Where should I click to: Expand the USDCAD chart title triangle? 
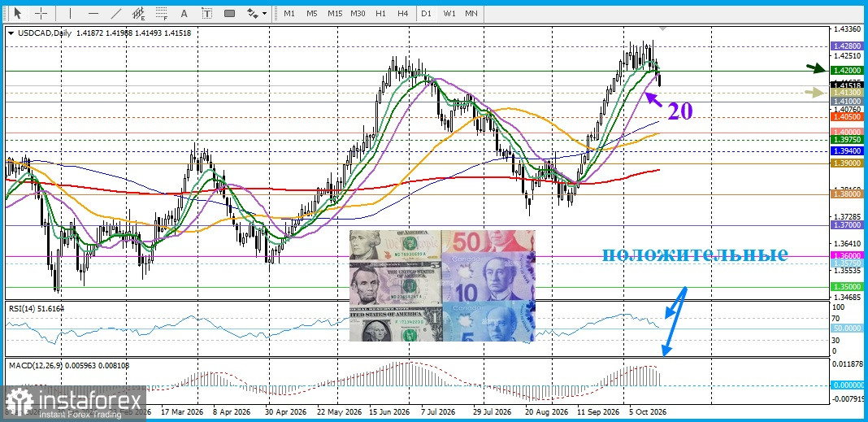(11, 33)
